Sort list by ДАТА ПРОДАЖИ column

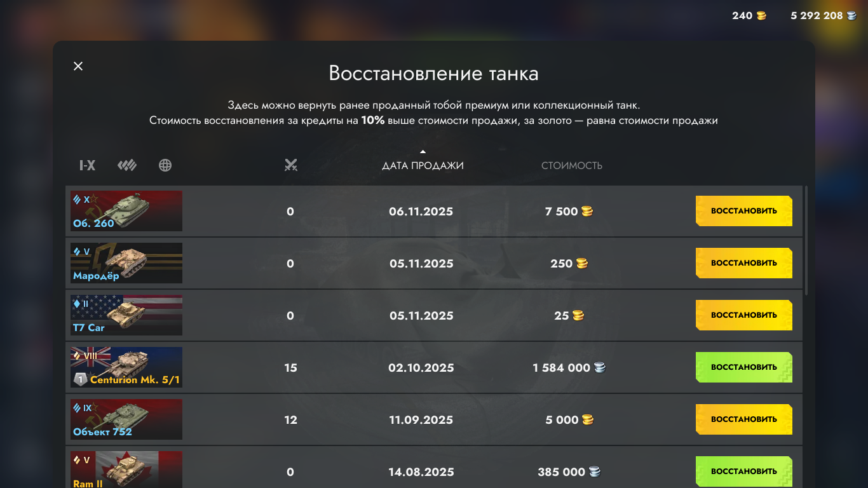click(423, 166)
